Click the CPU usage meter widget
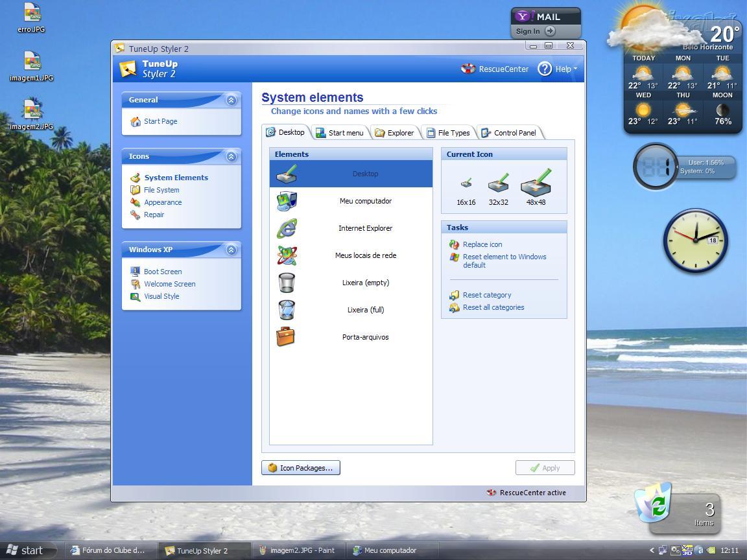Screen dimensions: 747x560 pyautogui.click(x=656, y=167)
